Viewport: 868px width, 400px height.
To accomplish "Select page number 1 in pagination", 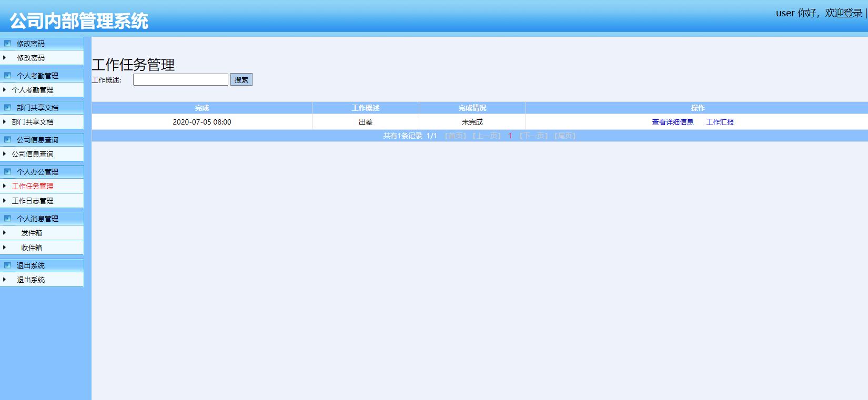I will [x=510, y=136].
